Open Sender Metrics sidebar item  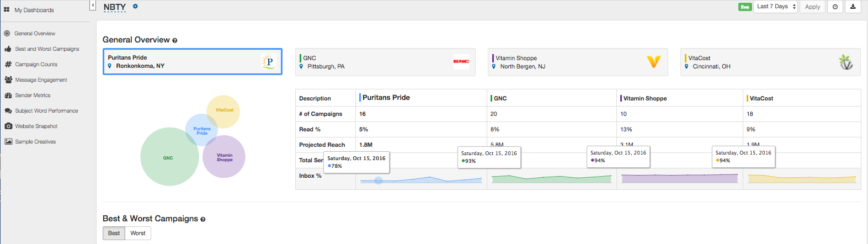tap(33, 96)
